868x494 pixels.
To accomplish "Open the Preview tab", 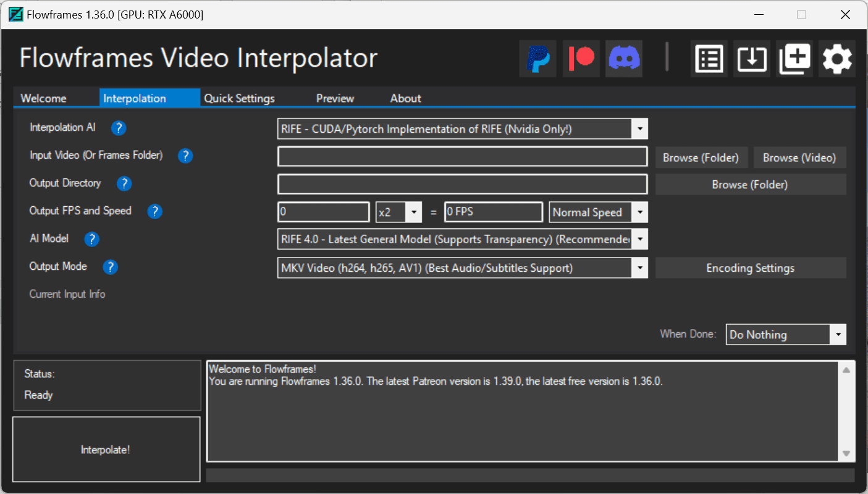I will (x=335, y=98).
